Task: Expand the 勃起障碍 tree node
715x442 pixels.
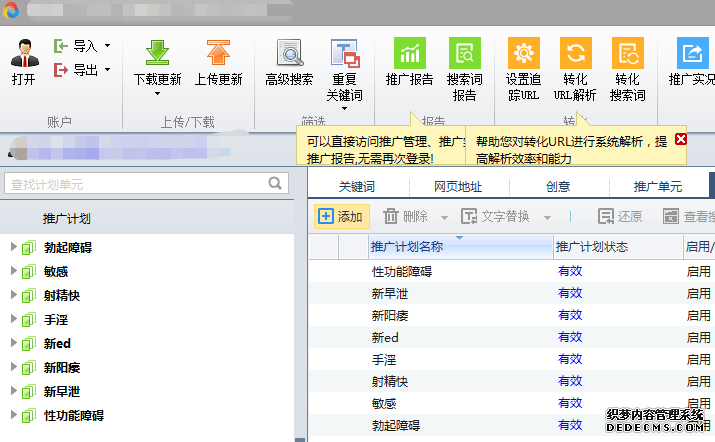Action: click(x=13, y=247)
